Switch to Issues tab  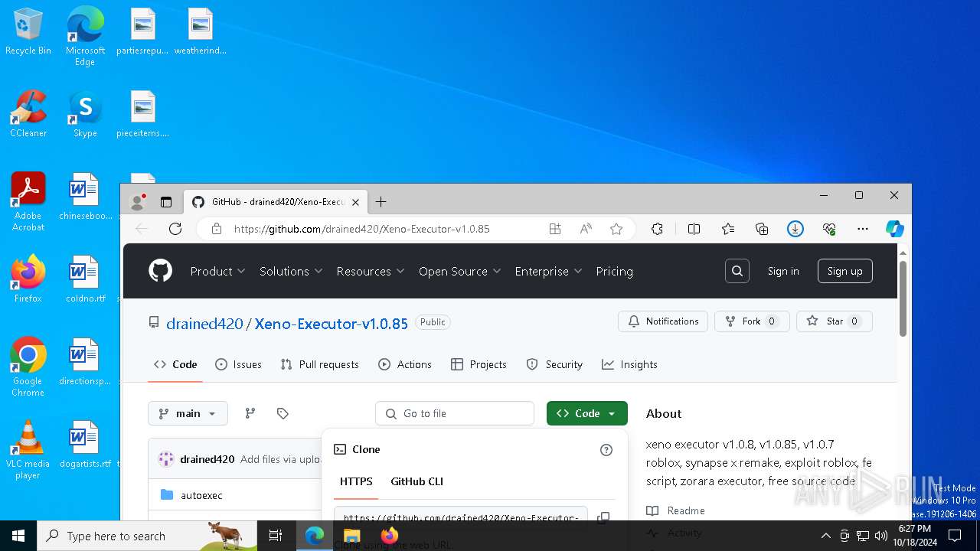click(x=239, y=364)
